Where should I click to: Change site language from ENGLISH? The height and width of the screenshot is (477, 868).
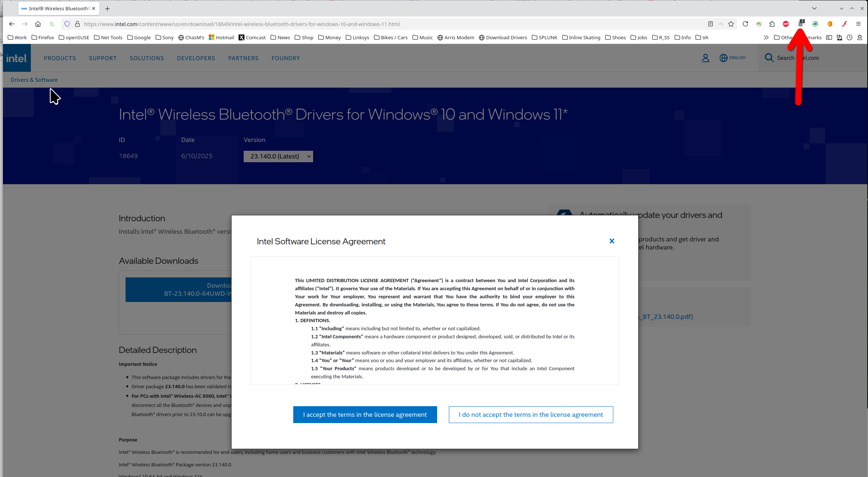point(732,58)
